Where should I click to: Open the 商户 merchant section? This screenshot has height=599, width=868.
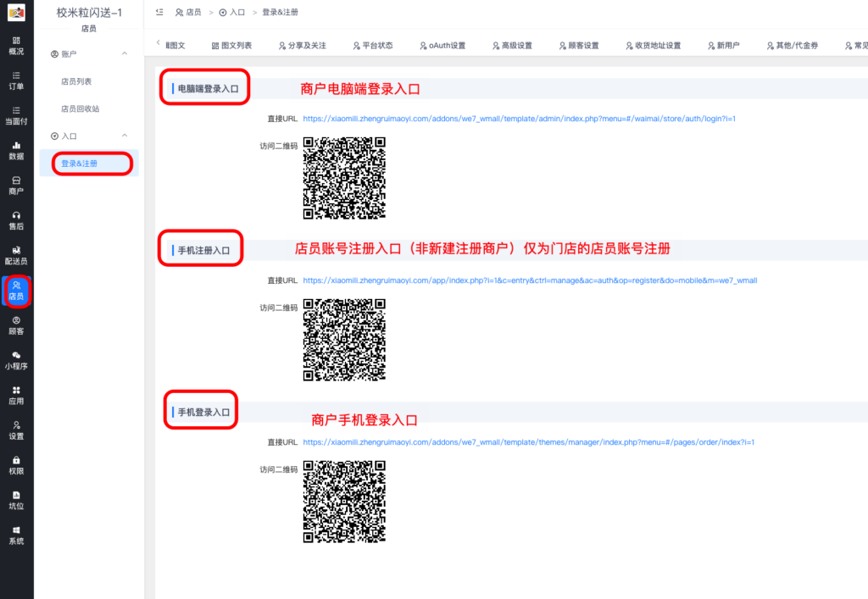click(16, 185)
